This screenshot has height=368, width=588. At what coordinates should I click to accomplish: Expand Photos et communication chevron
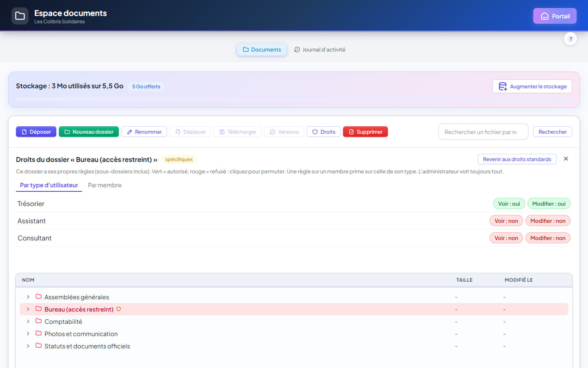tap(28, 334)
